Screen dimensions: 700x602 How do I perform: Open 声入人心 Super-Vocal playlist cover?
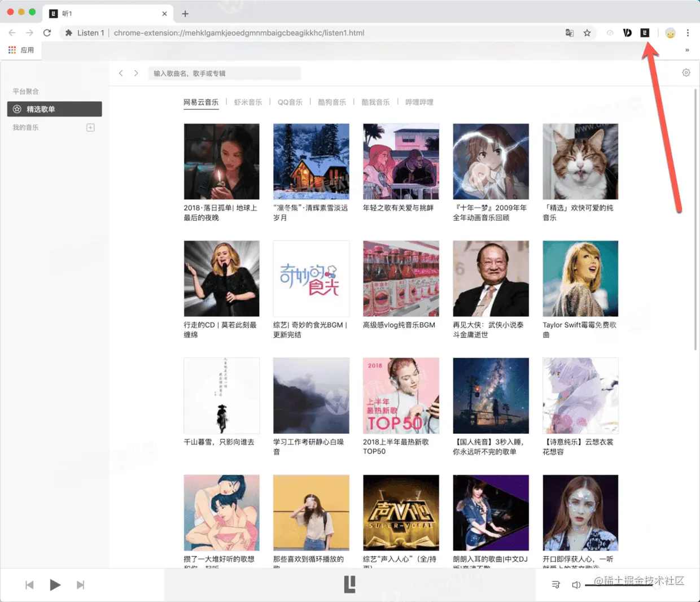pos(401,512)
